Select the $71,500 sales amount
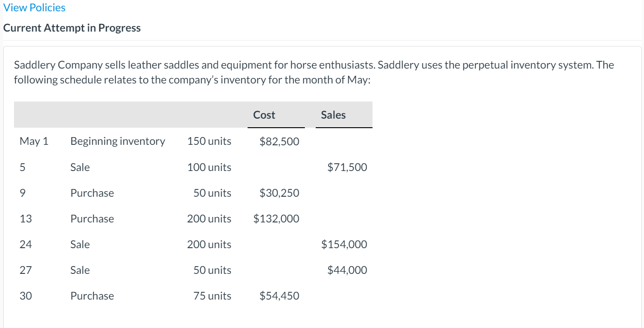This screenshot has height=328, width=644. 347,167
